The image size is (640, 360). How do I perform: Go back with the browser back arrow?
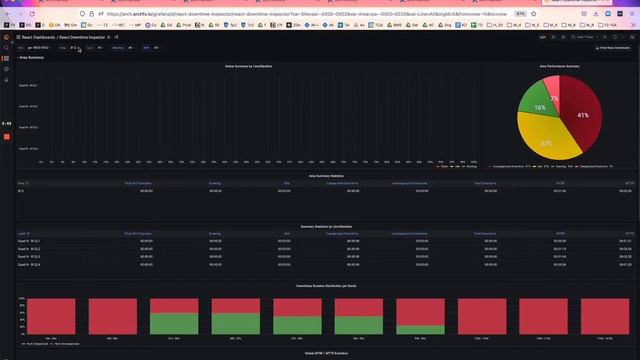8,14
